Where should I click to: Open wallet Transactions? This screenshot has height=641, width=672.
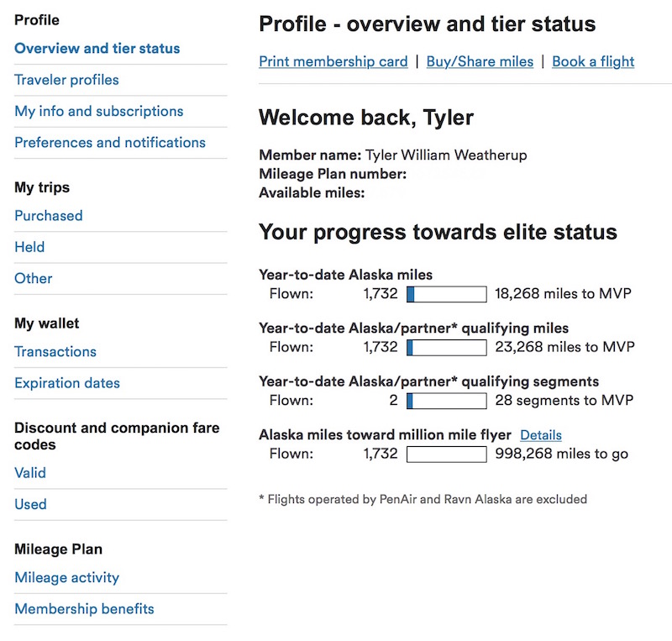point(55,352)
